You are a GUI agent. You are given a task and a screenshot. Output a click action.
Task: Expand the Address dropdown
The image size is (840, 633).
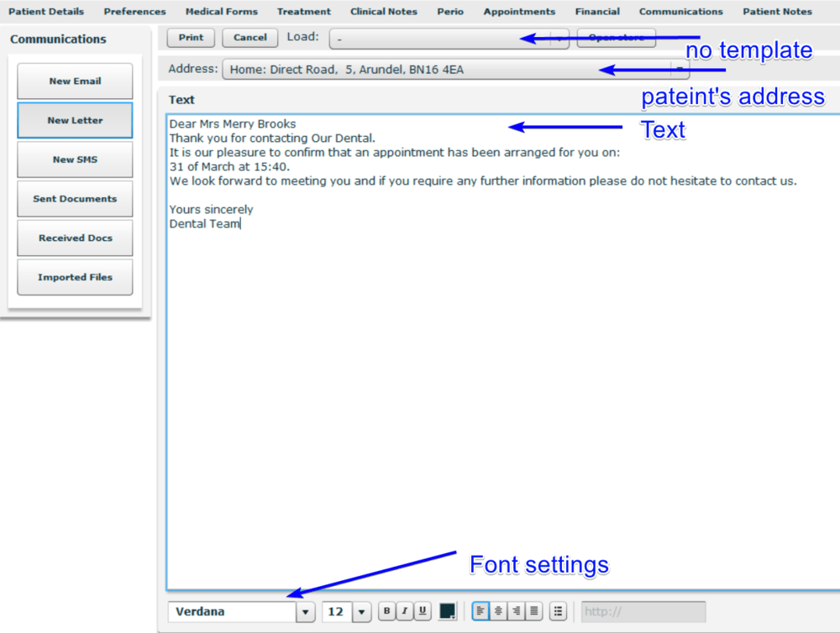click(x=680, y=70)
